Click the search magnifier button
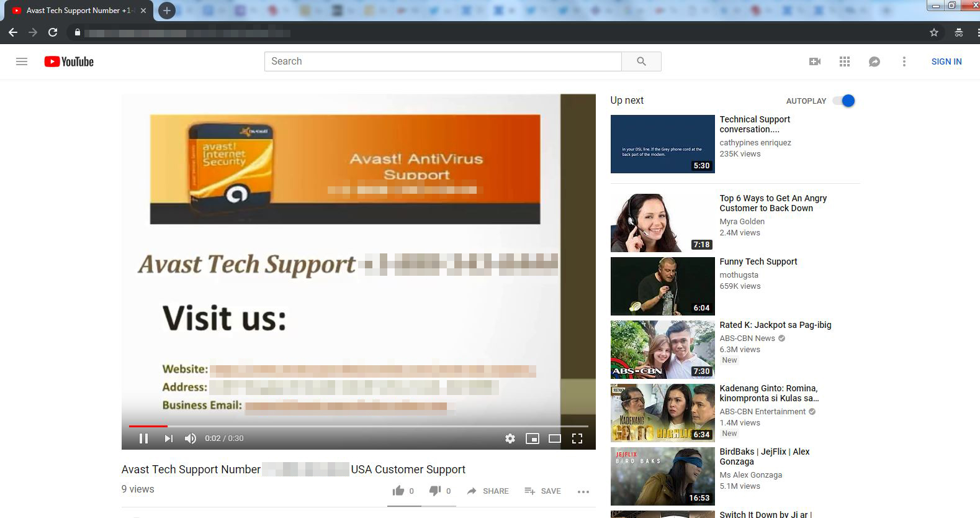 (x=641, y=61)
